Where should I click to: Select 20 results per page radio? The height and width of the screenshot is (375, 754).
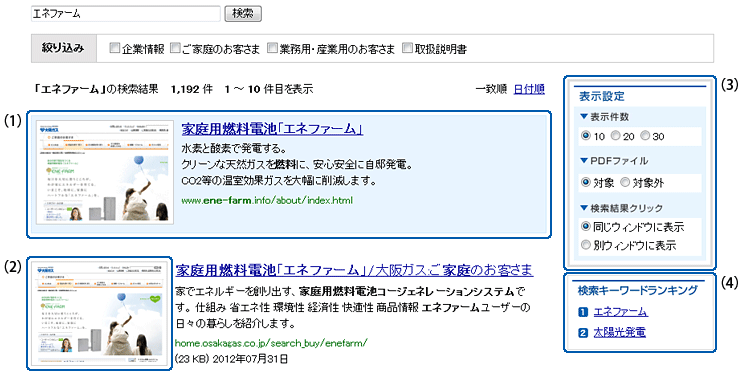(x=615, y=136)
